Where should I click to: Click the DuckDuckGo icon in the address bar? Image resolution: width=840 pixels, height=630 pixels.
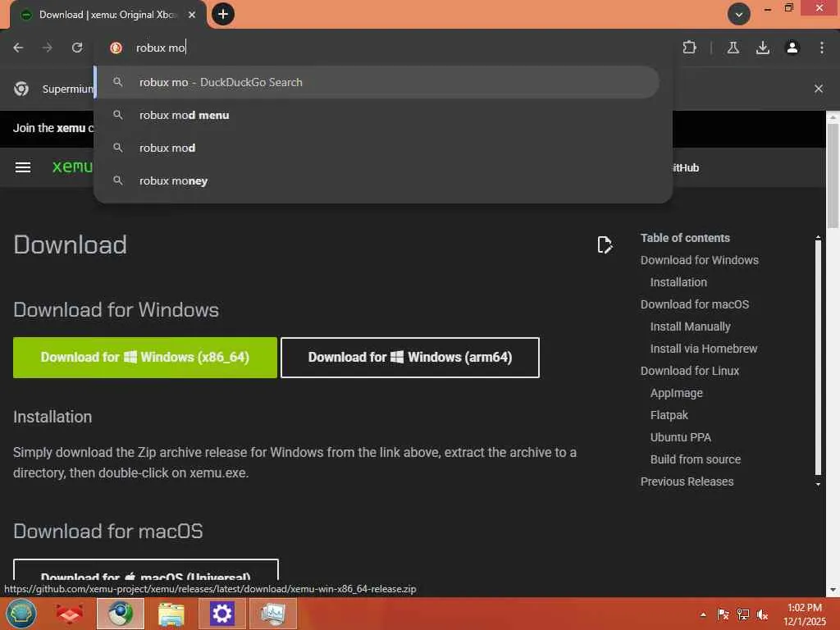pyautogui.click(x=116, y=48)
